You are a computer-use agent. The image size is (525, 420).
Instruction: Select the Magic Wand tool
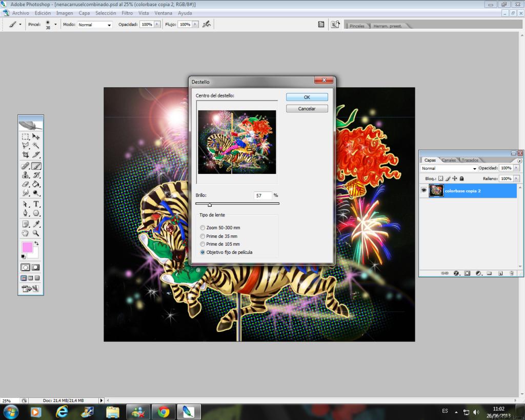[36, 145]
